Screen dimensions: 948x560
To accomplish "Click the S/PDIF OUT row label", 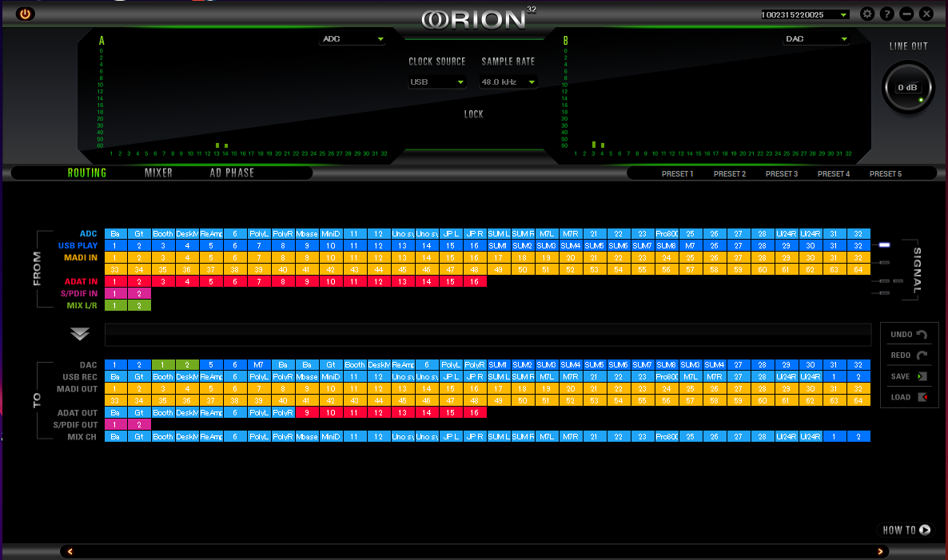I will pyautogui.click(x=76, y=425).
